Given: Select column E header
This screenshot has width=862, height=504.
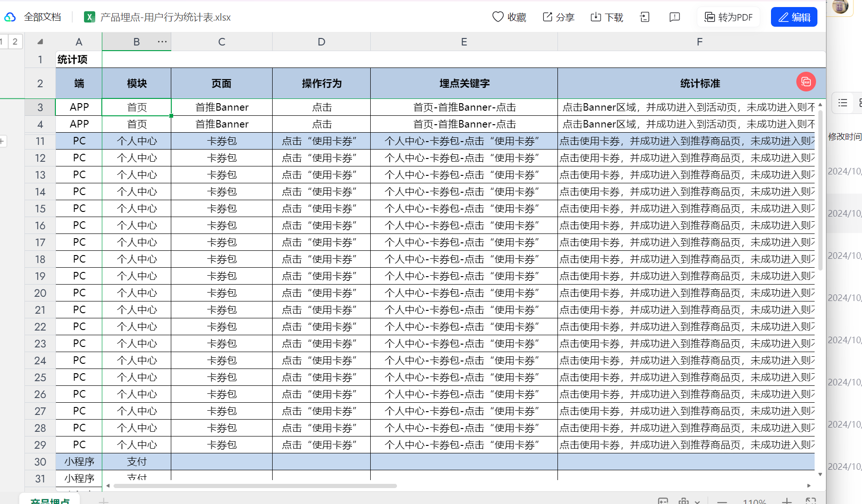Looking at the screenshot, I should tap(464, 42).
